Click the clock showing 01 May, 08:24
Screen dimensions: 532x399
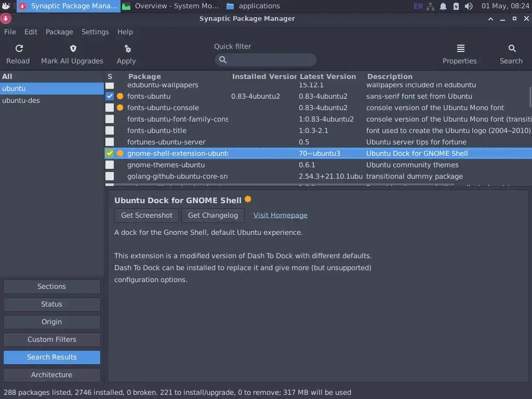tap(505, 6)
